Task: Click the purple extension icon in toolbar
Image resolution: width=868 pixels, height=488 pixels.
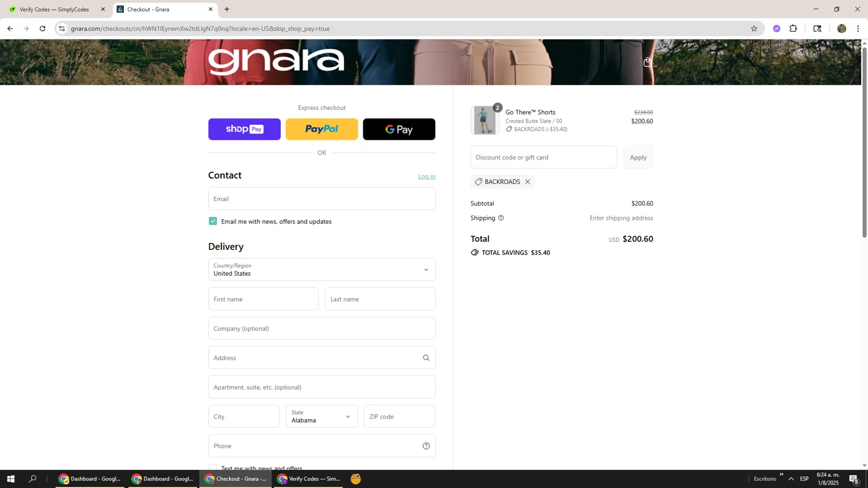Action: [x=777, y=28]
